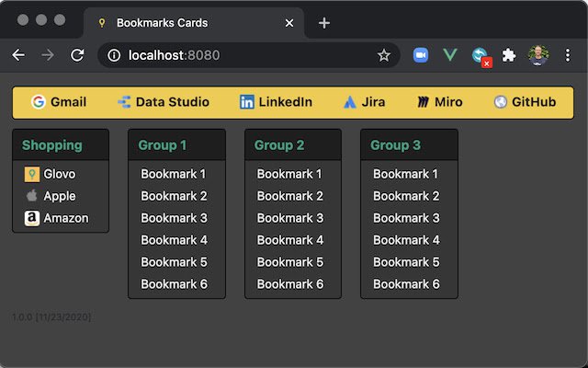Close the Bookmarks Cards tab
The image size is (588, 368).
289,23
